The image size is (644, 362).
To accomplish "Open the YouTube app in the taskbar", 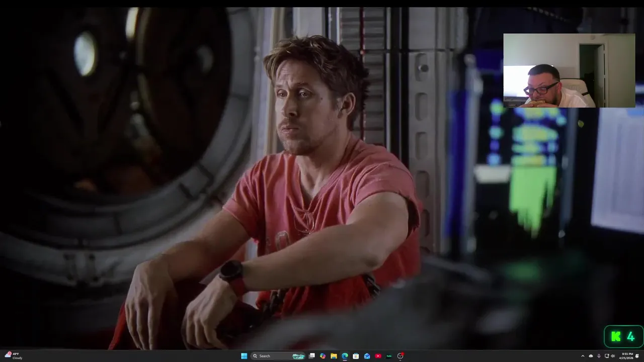I will [x=378, y=356].
